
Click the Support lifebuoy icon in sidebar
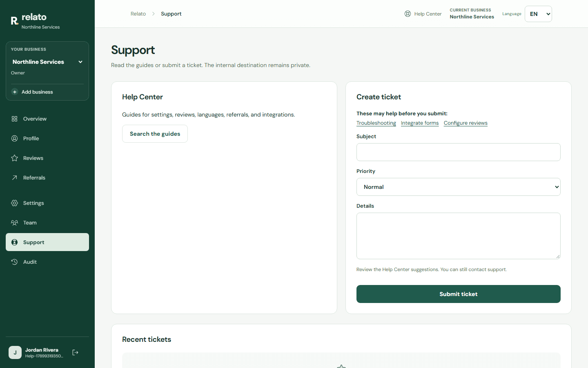[x=15, y=242]
